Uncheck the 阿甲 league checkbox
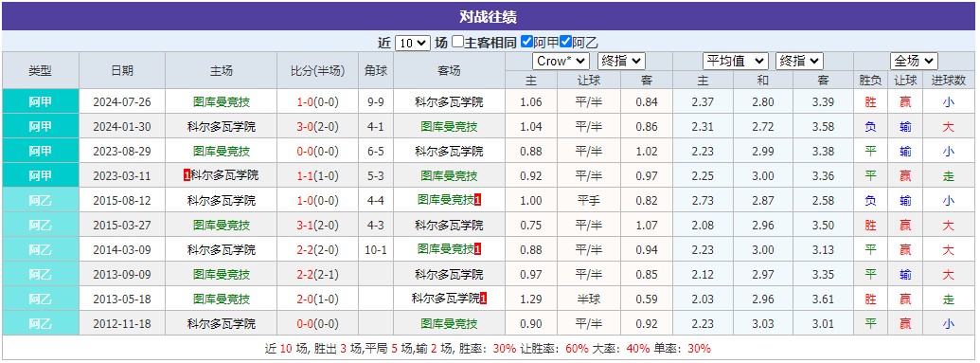 [526, 42]
